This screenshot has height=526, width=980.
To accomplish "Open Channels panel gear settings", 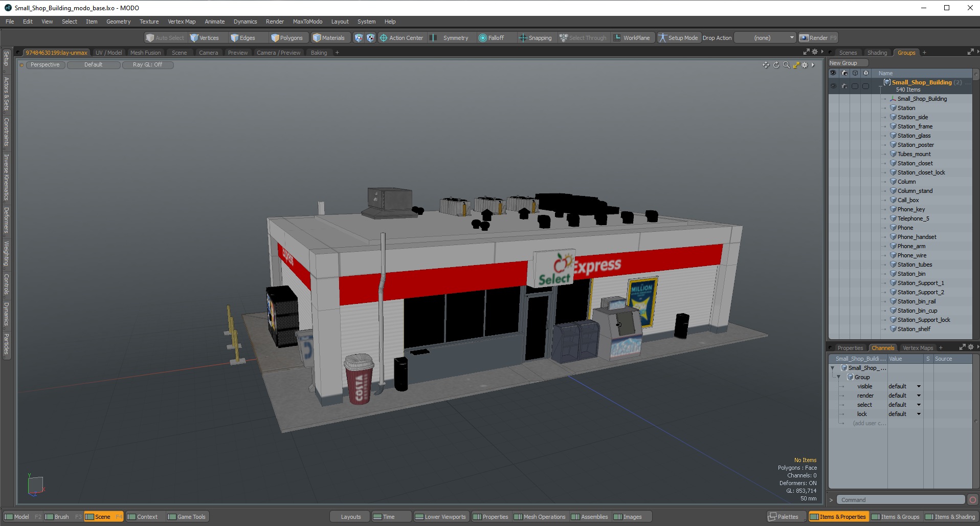I will tap(971, 347).
